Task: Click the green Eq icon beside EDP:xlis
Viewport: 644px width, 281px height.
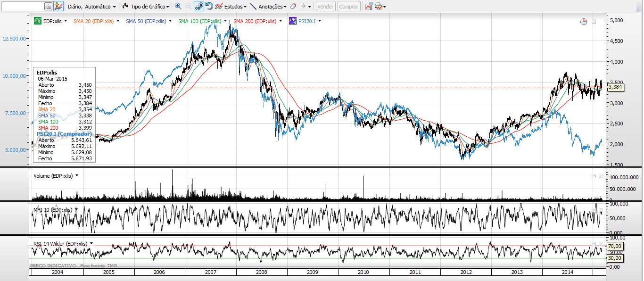Action: [x=37, y=21]
